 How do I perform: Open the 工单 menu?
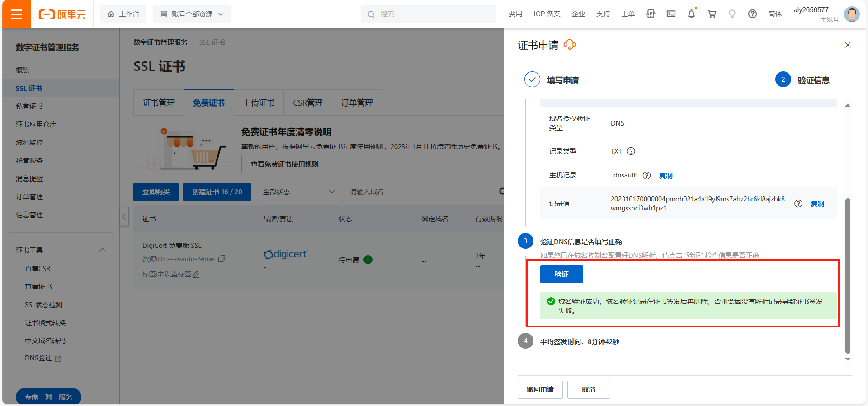click(x=628, y=14)
